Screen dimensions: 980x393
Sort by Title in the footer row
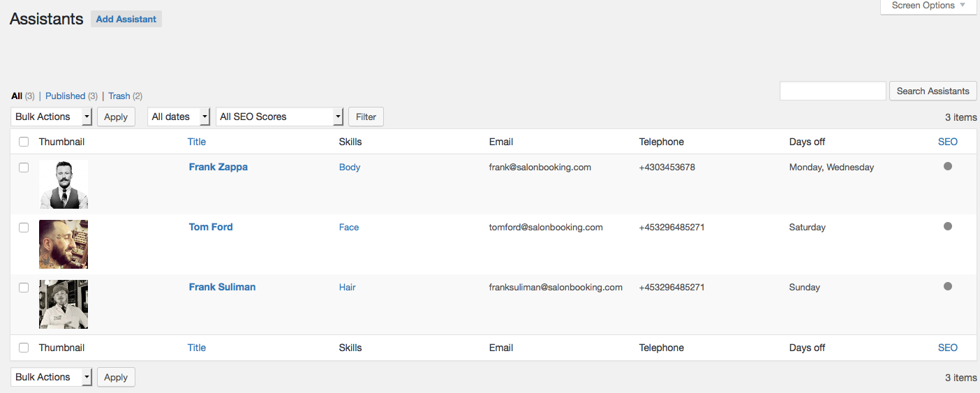coord(197,348)
